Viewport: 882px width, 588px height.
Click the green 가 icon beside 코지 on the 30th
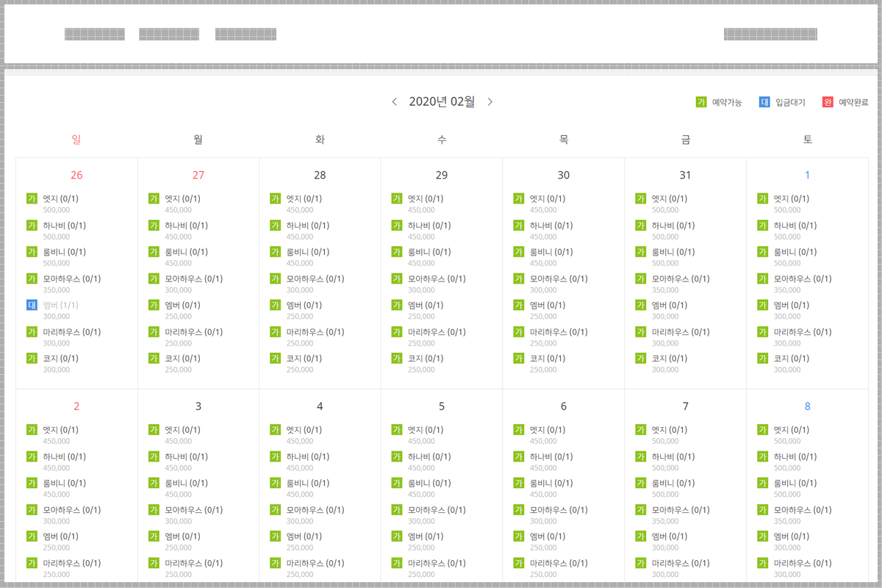tap(518, 358)
